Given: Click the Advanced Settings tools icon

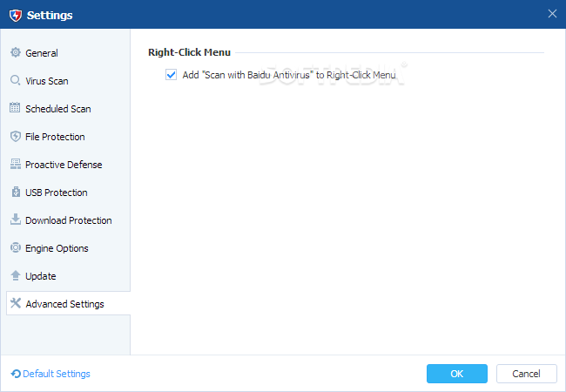Looking at the screenshot, I should coord(16,303).
